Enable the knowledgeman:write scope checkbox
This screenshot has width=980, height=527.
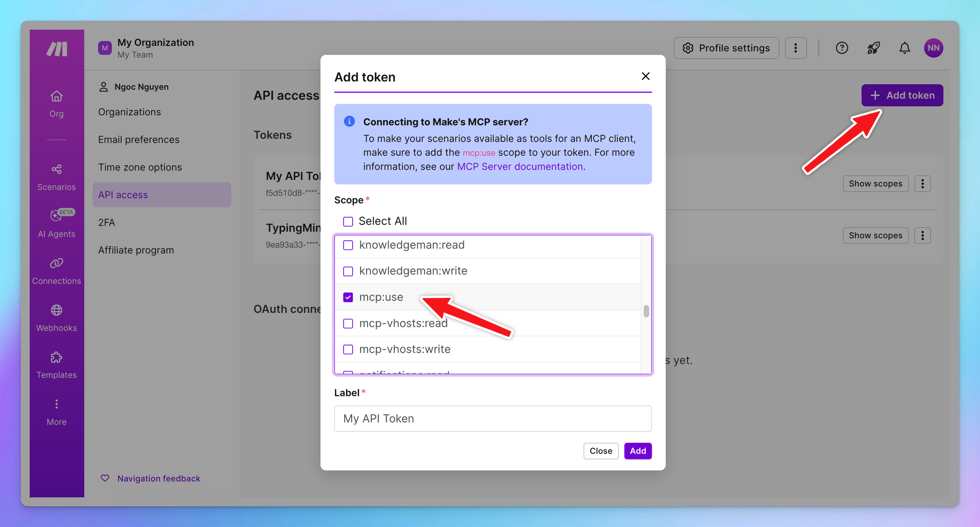[348, 271]
